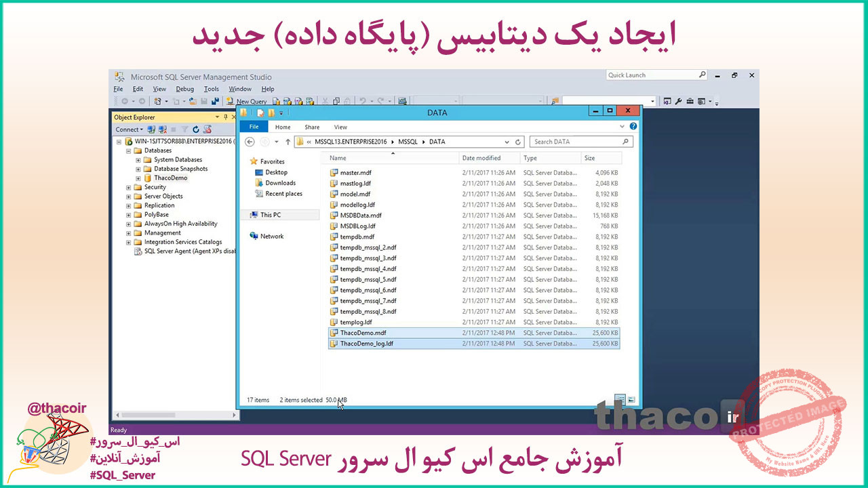Click the Copy icon in the SSMS toolbar
Screen dimensions: 868x488
pyautogui.click(x=336, y=102)
